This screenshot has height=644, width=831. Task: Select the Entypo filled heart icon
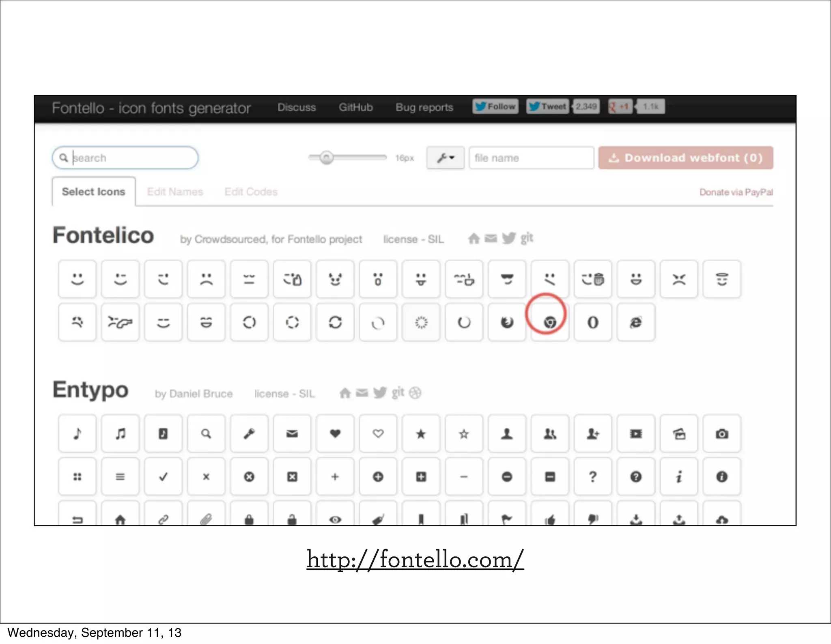coord(335,434)
